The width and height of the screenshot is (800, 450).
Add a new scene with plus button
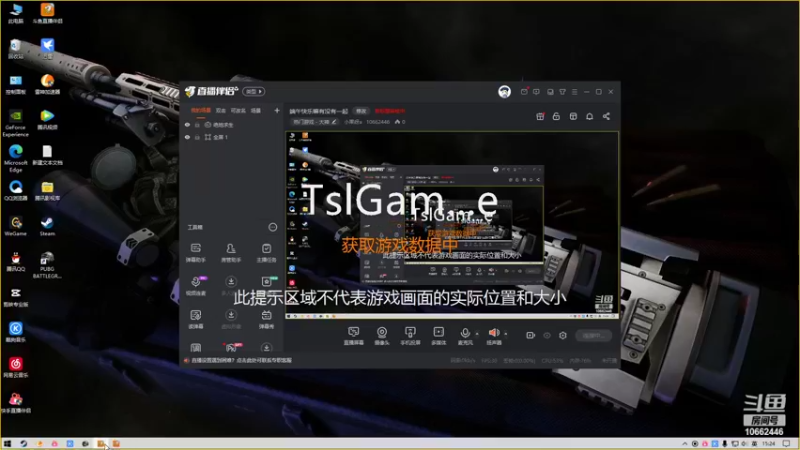coord(277,110)
